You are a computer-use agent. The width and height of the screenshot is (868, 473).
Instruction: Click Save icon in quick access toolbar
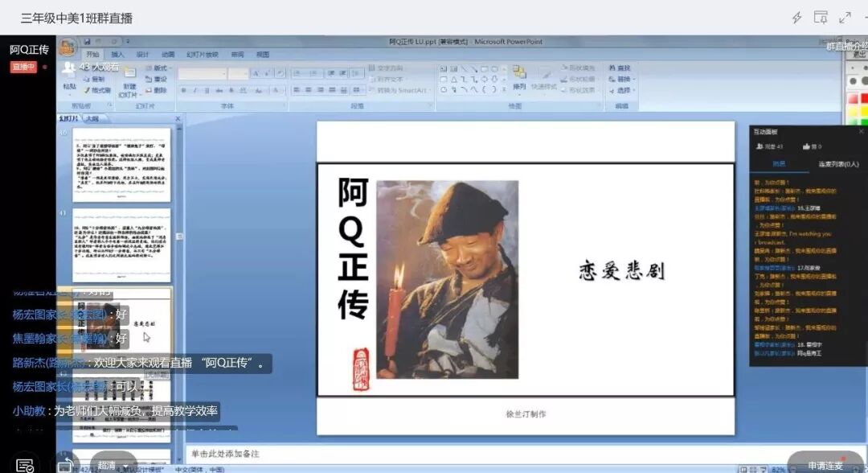coord(87,42)
